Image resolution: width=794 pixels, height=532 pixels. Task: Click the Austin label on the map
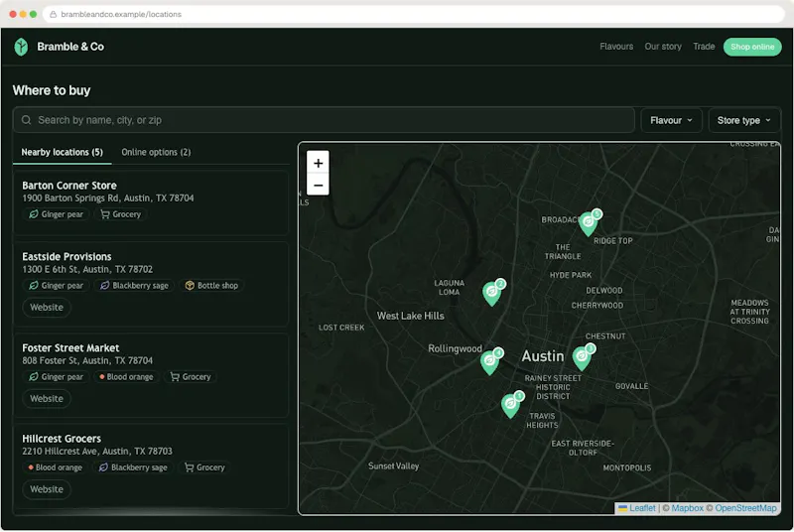[x=542, y=356]
